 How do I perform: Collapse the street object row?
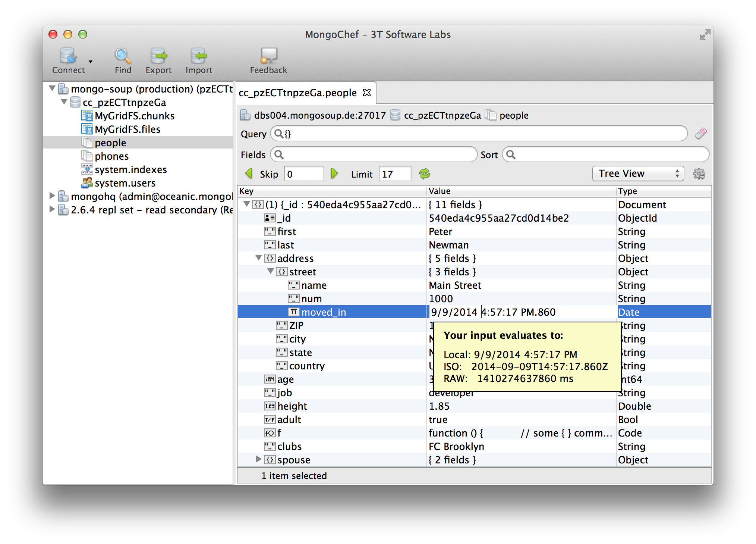pos(271,271)
